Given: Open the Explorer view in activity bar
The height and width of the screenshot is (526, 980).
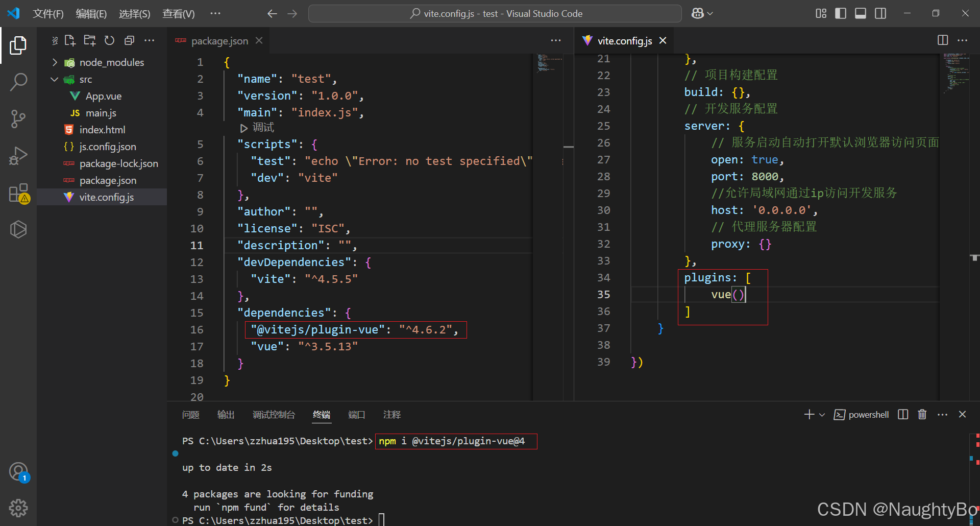Looking at the screenshot, I should click(x=18, y=45).
